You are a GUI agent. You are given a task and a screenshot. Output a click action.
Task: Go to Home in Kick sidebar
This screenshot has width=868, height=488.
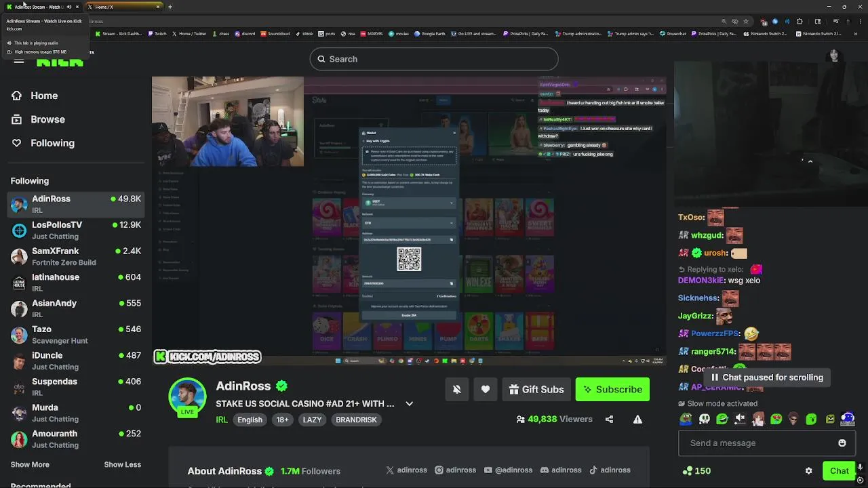pyautogui.click(x=35, y=96)
